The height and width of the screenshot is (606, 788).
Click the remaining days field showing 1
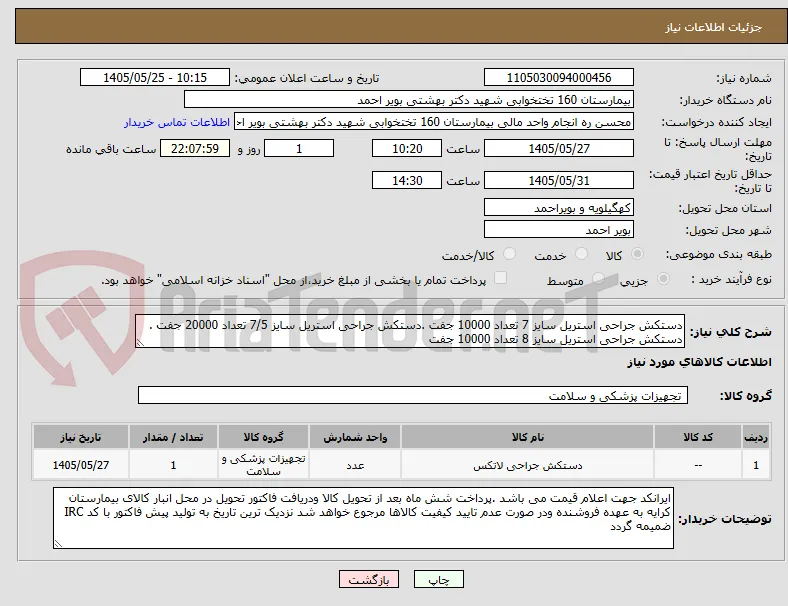299,148
